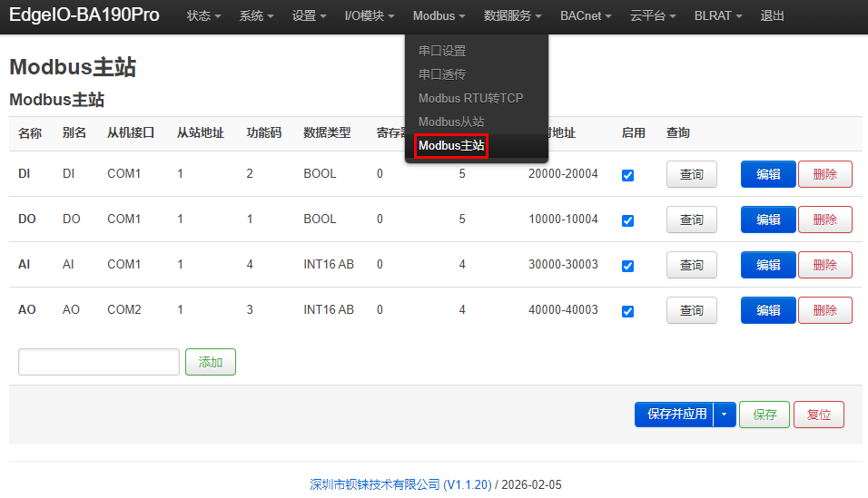Collapse the Modbus dropdown menu
The image size is (868, 498).
click(439, 16)
